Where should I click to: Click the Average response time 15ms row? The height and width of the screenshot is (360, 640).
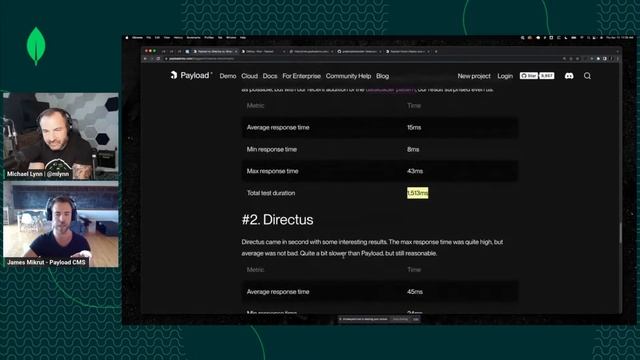[380, 127]
